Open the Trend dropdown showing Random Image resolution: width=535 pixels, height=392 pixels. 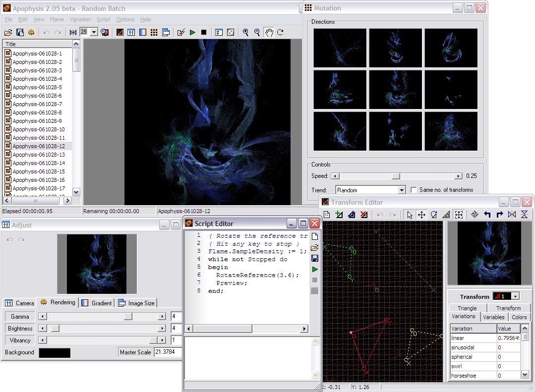402,190
